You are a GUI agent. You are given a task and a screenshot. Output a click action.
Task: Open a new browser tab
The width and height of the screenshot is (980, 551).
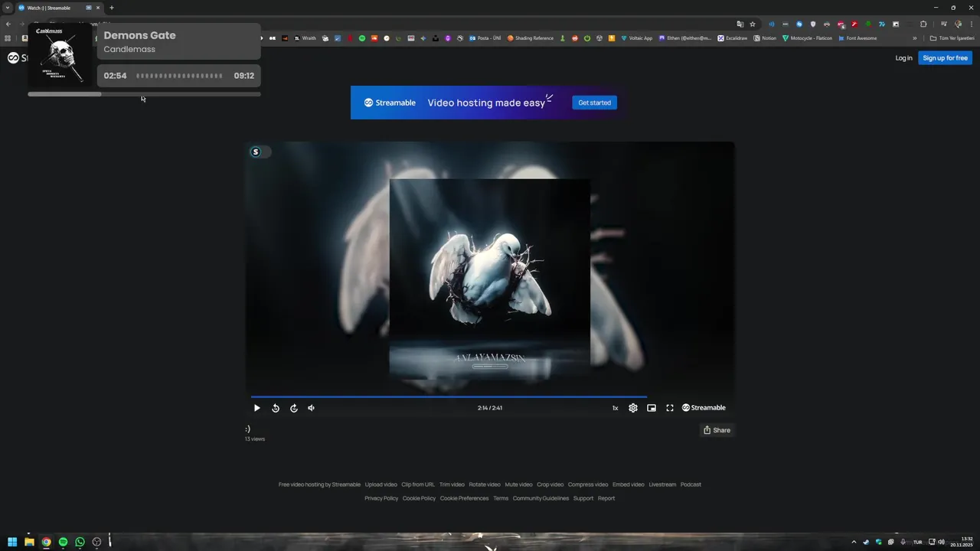coord(112,8)
